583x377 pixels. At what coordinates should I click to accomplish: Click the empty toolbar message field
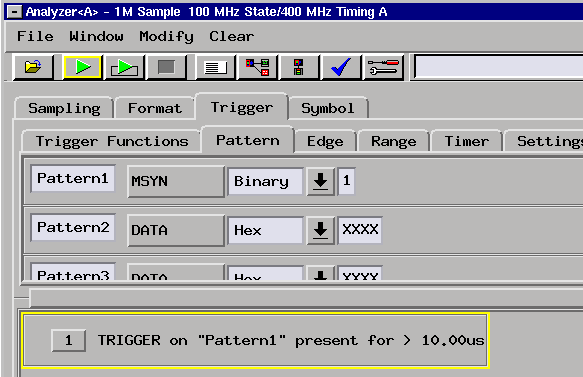498,67
